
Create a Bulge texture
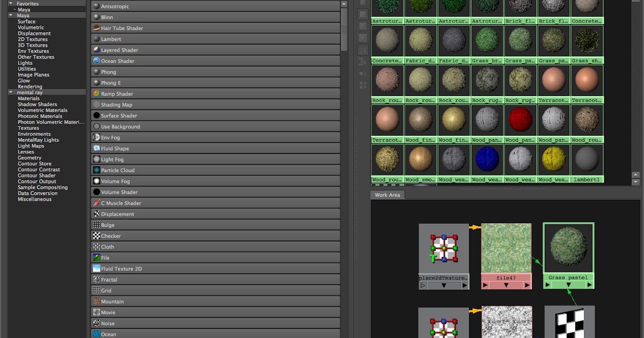point(215,225)
